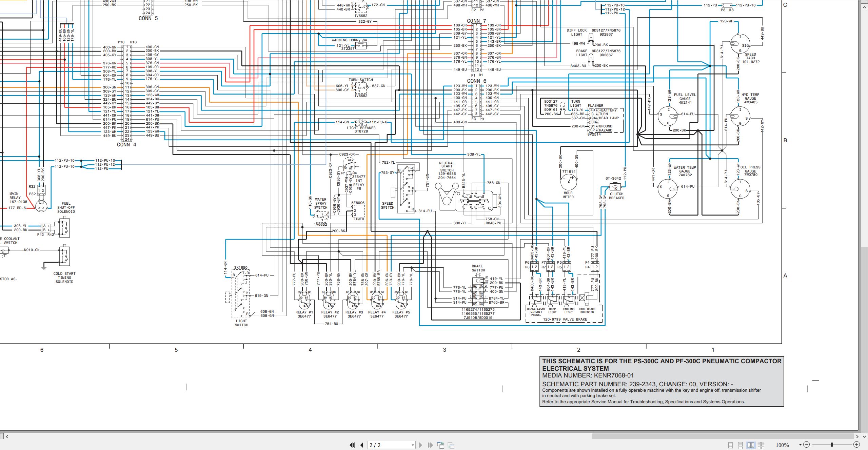Open the page number dropdown list
This screenshot has width=868, height=450.
coord(413,445)
